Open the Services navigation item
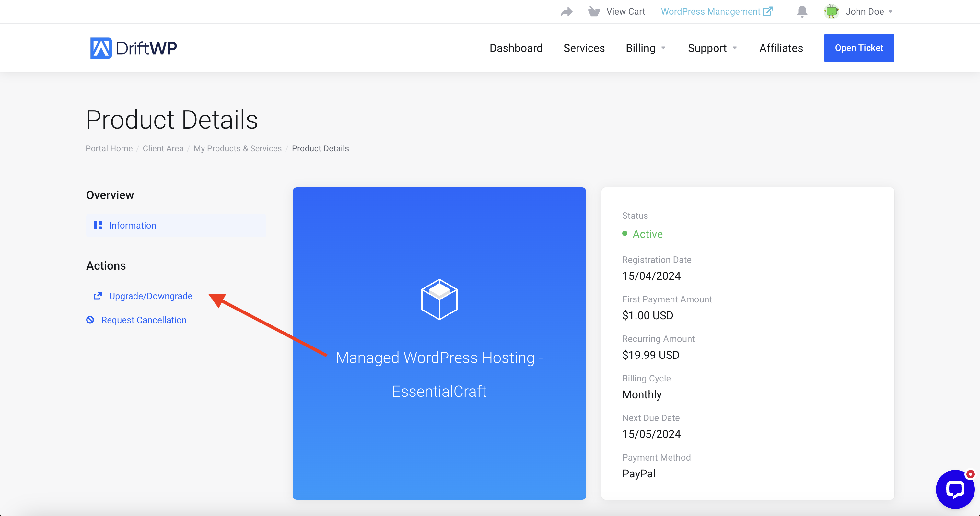980x516 pixels. (x=584, y=48)
